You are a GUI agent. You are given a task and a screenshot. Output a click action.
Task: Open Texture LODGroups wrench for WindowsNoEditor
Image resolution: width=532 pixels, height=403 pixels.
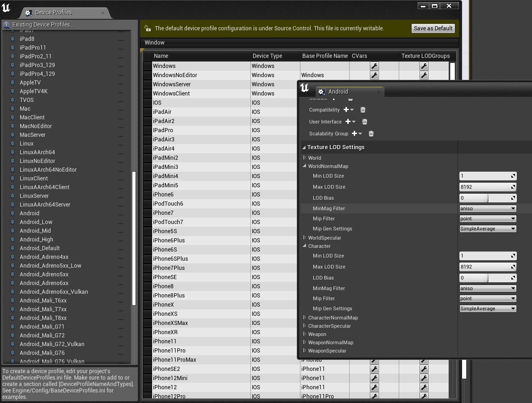click(x=424, y=75)
